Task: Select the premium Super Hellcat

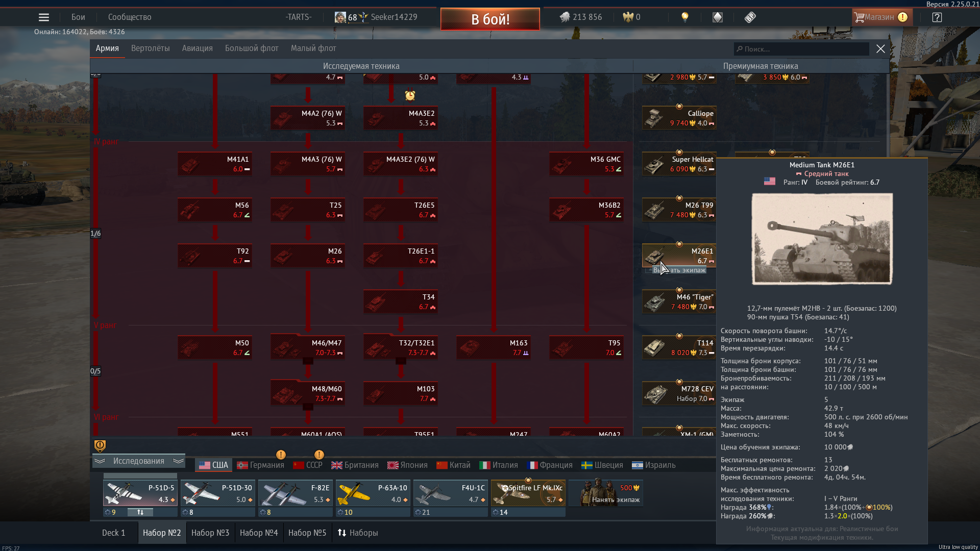Action: (679, 164)
